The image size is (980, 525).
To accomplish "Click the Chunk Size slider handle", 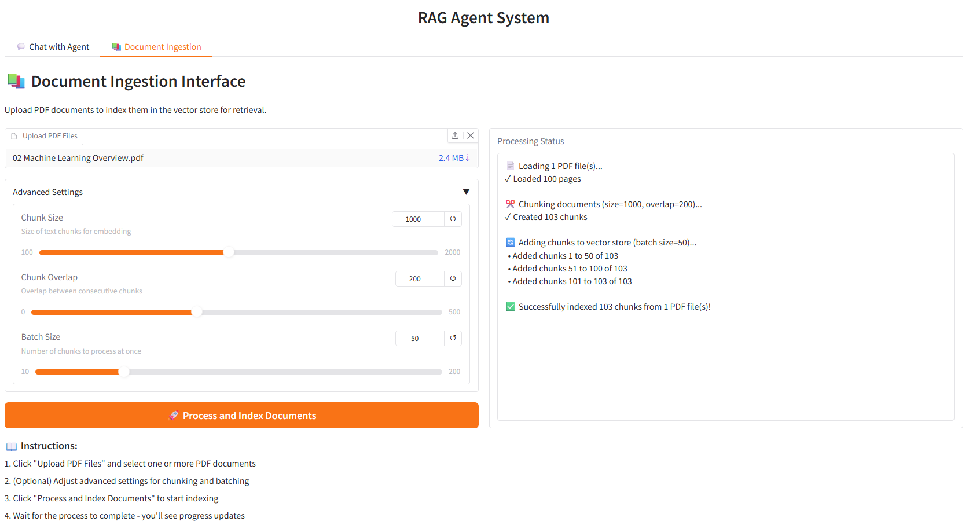I will pyautogui.click(x=229, y=252).
